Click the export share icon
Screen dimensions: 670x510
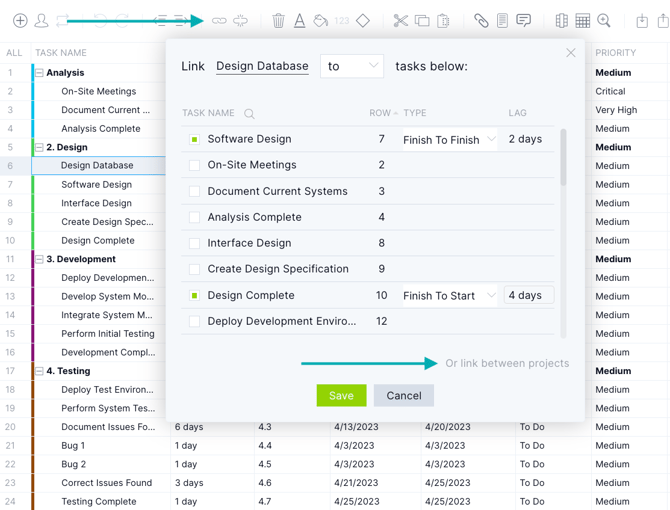pyautogui.click(x=663, y=21)
